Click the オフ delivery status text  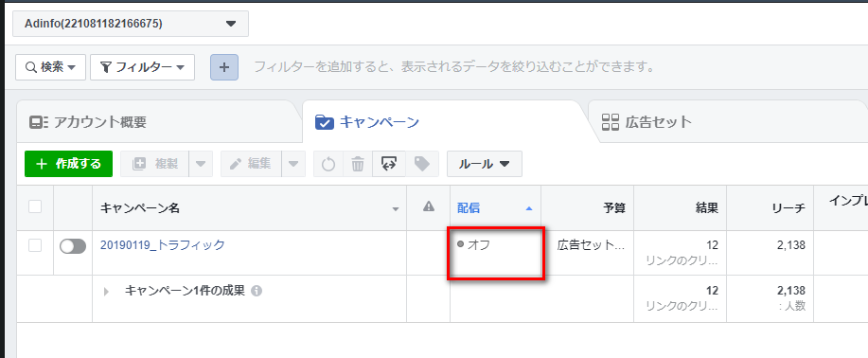pyautogui.click(x=479, y=244)
